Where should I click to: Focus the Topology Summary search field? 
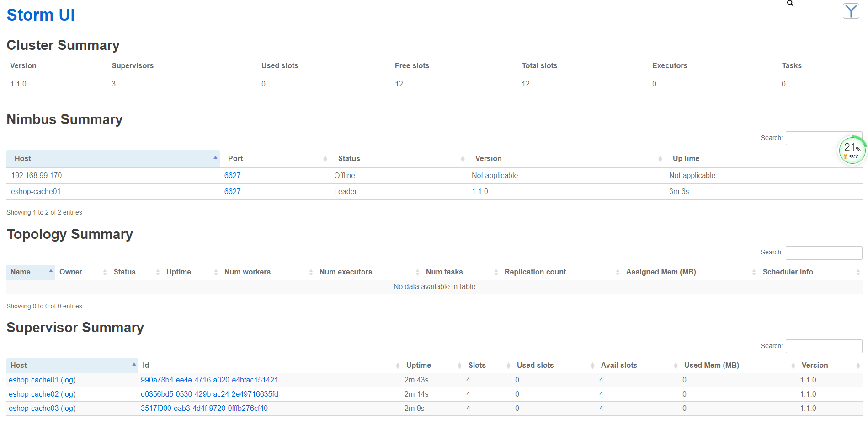click(824, 253)
